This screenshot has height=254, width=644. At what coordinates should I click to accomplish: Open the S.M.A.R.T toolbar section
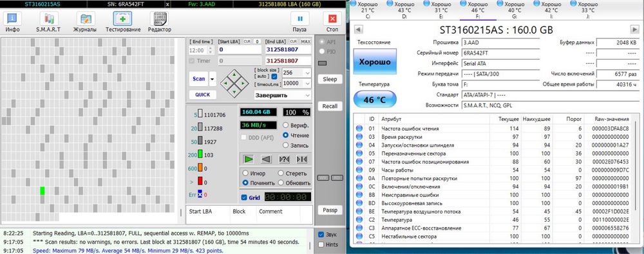coord(48,22)
